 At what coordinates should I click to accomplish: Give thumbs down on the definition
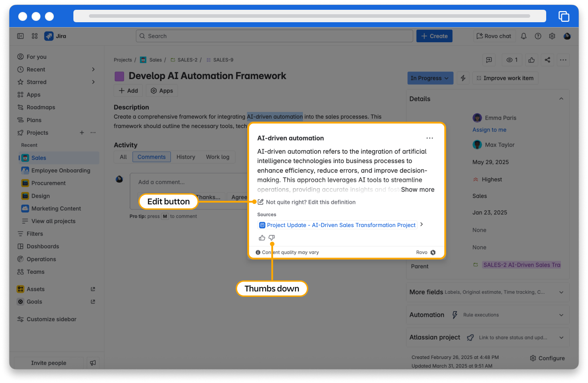click(x=272, y=238)
